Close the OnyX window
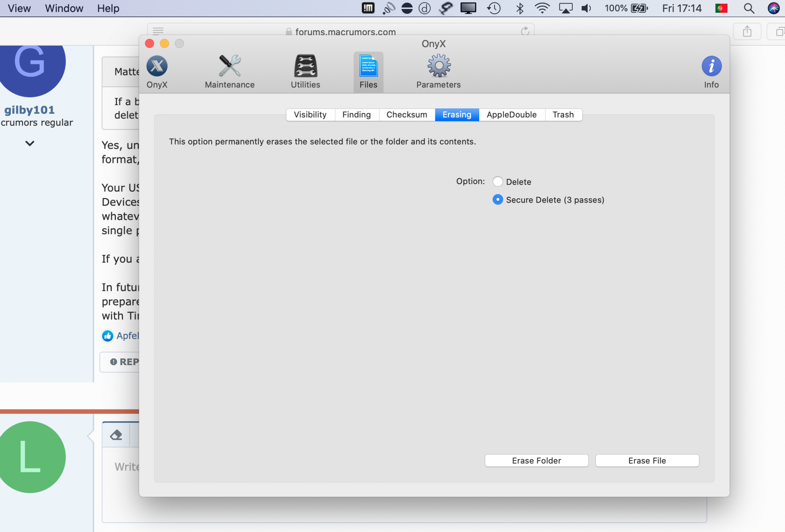Image resolution: width=785 pixels, height=532 pixels. coord(150,43)
